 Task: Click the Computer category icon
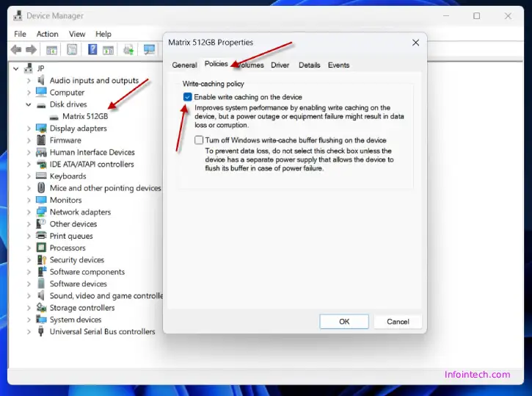point(41,92)
